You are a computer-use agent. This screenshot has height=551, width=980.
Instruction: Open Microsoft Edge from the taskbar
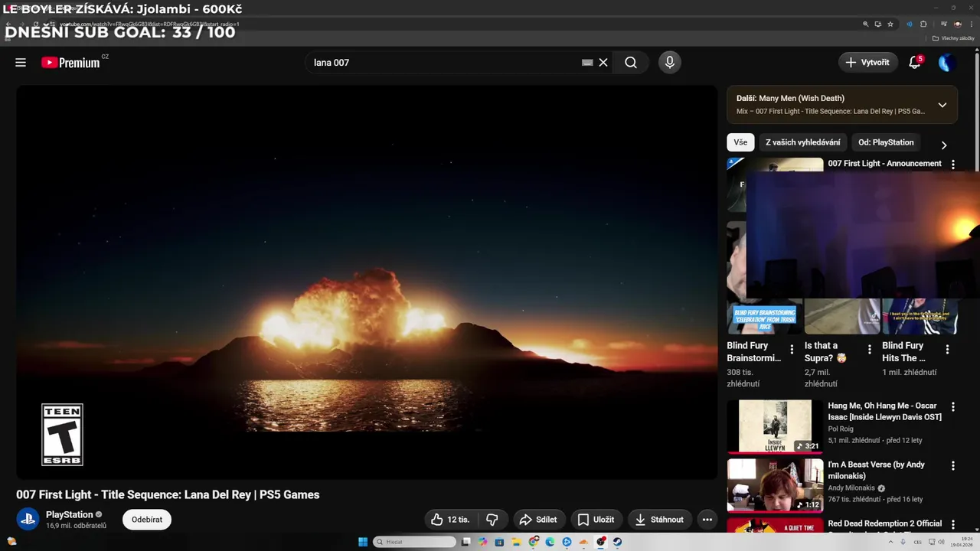tap(550, 542)
